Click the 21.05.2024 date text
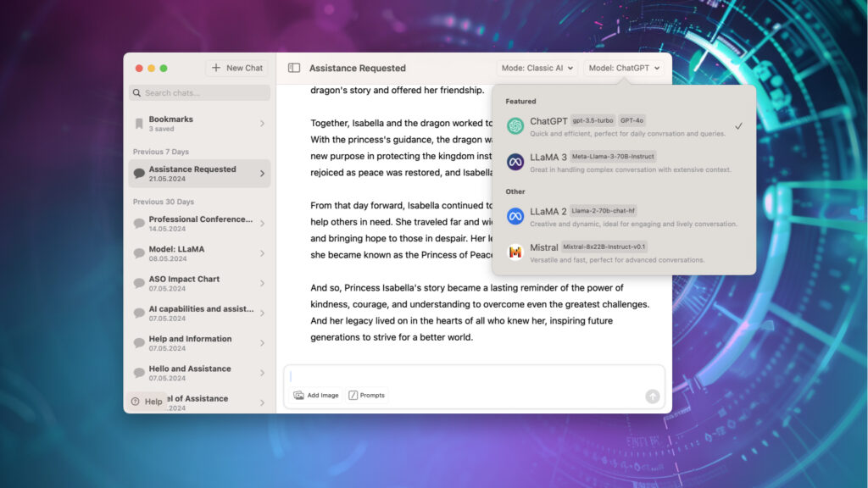The image size is (868, 488). tap(167, 180)
